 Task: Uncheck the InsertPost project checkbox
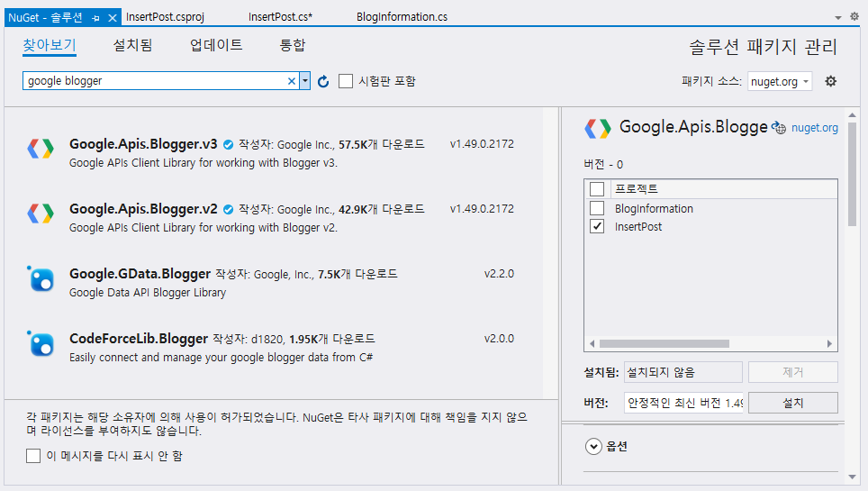point(597,226)
